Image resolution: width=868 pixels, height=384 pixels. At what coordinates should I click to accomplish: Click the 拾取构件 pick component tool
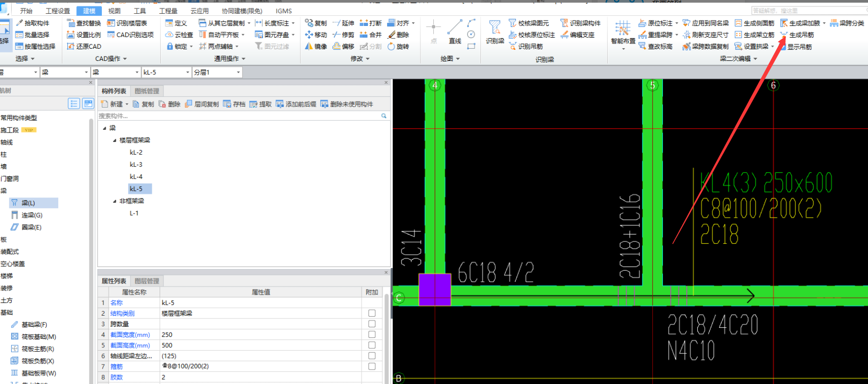tap(32, 23)
